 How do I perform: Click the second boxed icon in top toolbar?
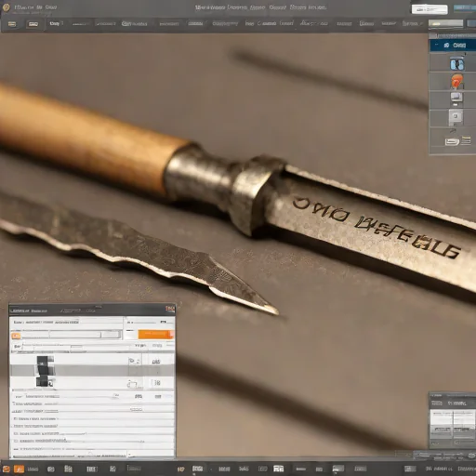pos(33,24)
